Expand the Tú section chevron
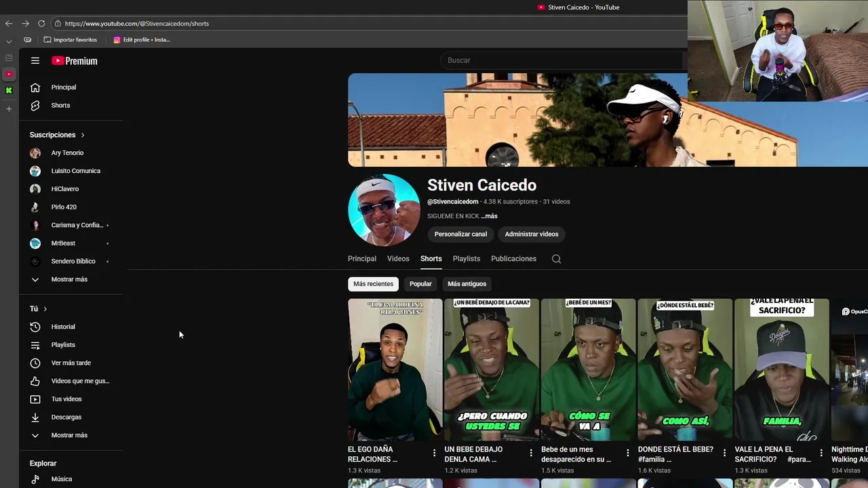 pyautogui.click(x=45, y=309)
